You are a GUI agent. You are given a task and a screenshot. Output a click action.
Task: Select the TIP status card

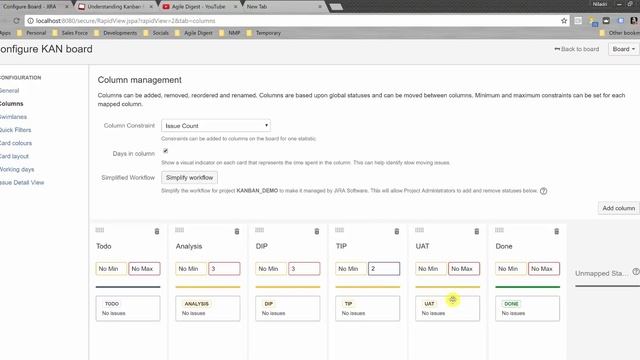pyautogui.click(x=367, y=309)
